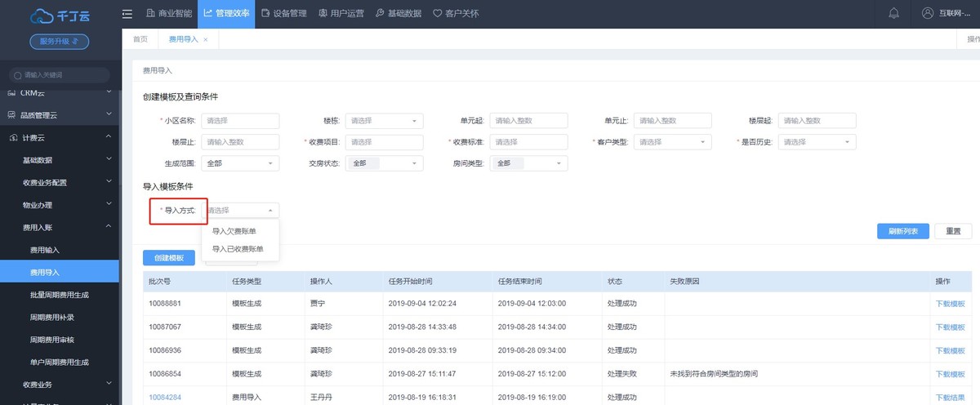
Task: Click 下载模板 for batch 10088881
Action: (x=951, y=304)
